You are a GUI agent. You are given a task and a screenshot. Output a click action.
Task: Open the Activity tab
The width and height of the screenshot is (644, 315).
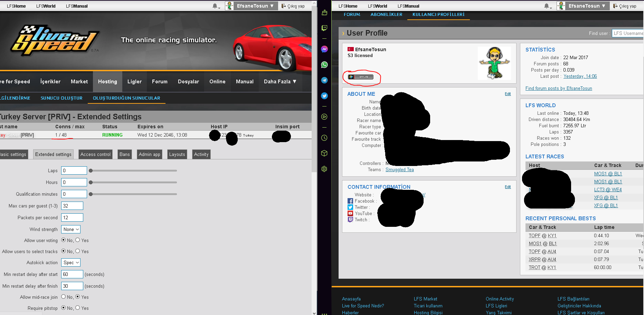click(x=201, y=155)
